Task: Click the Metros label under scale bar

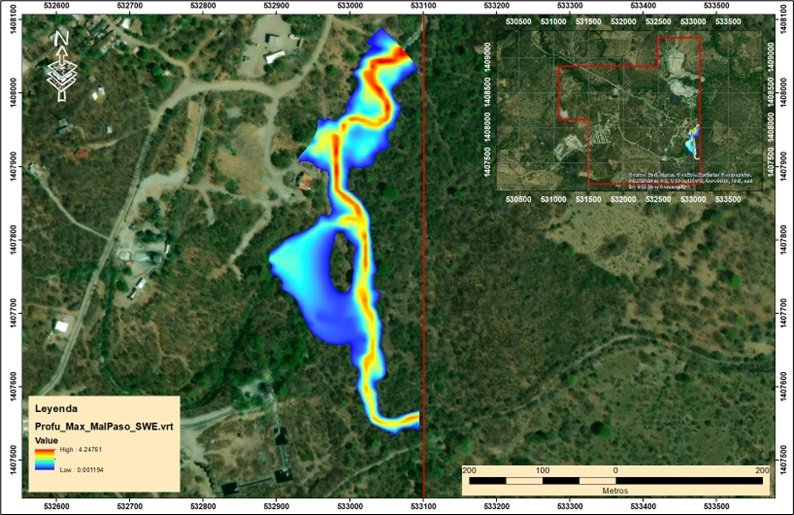Action: pos(614,492)
